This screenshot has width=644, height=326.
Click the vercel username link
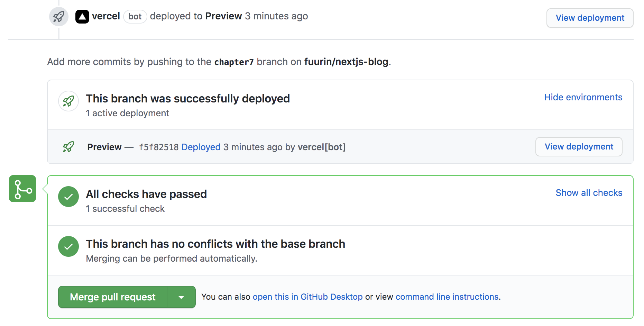pos(106,16)
